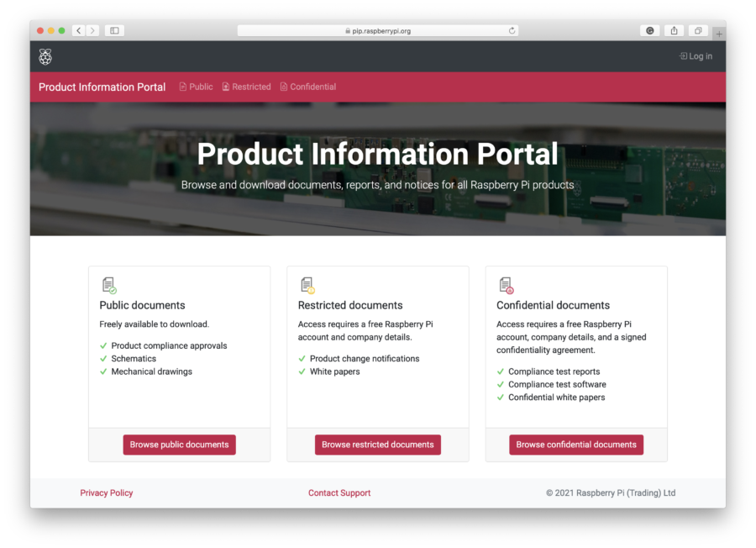Click the back navigation arrow in Safari
Image resolution: width=756 pixels, height=548 pixels.
tap(78, 30)
